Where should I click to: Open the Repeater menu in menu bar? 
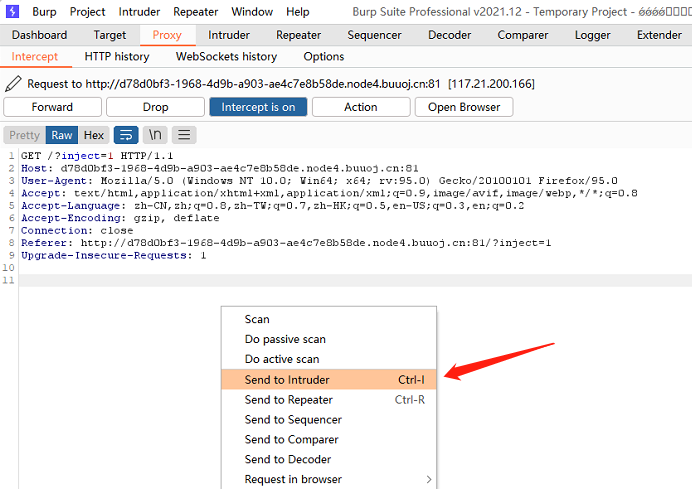pyautogui.click(x=196, y=11)
